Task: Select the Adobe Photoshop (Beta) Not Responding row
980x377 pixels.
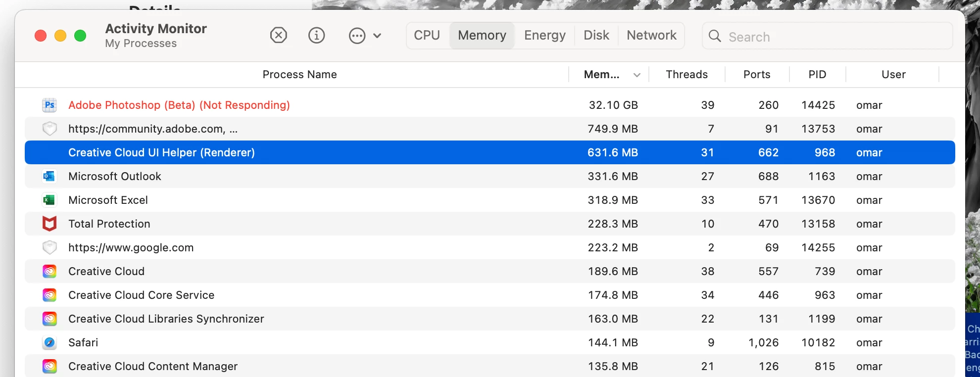Action: (490, 105)
